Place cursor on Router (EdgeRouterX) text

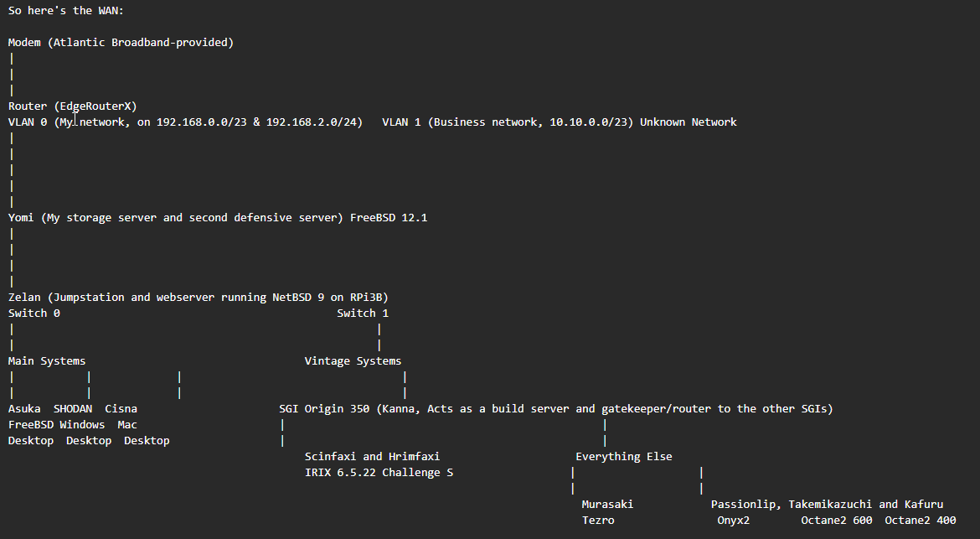tap(73, 106)
